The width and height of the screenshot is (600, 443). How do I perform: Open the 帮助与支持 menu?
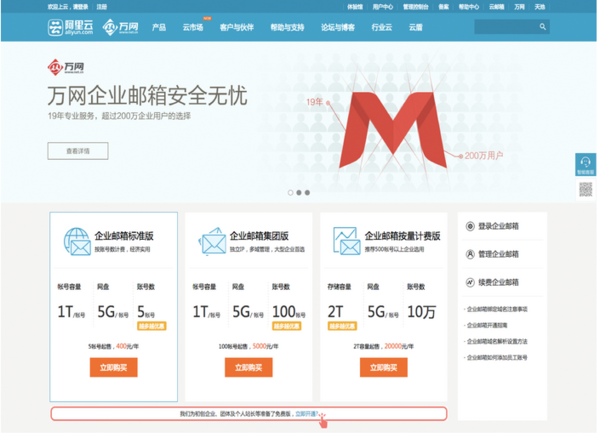(287, 28)
